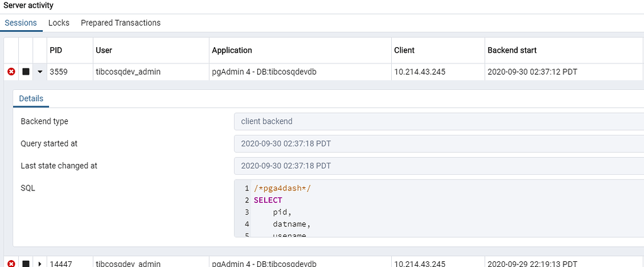The height and width of the screenshot is (267, 644).
Task: Terminate session with PID 3559
Action: pyautogui.click(x=11, y=72)
